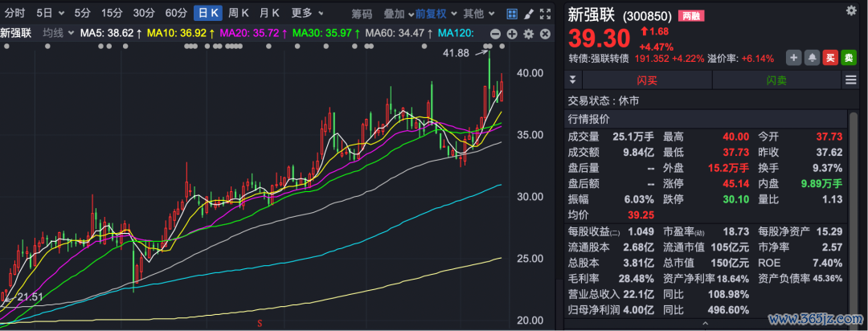Switch to 30分 minute chart

click(144, 13)
